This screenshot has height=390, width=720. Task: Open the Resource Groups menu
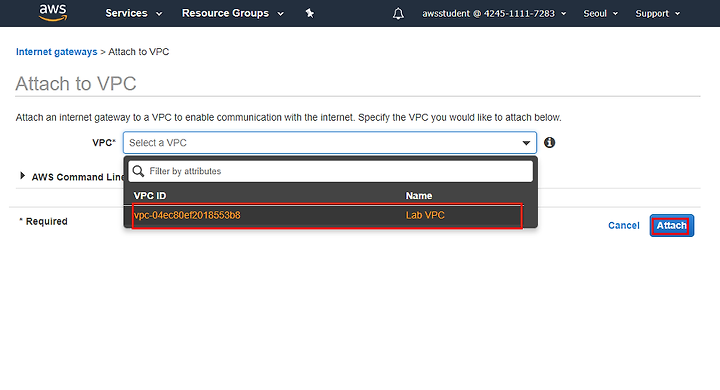pos(233,13)
